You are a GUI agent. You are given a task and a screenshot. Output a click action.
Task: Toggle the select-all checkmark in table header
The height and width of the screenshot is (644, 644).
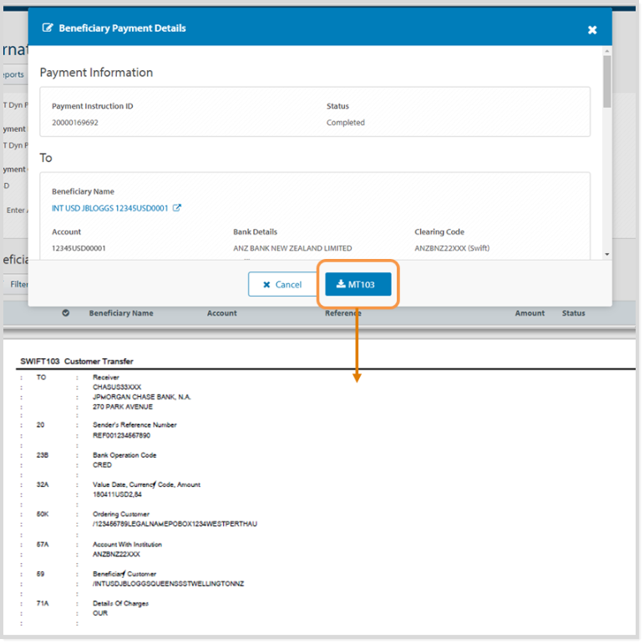pyautogui.click(x=66, y=314)
